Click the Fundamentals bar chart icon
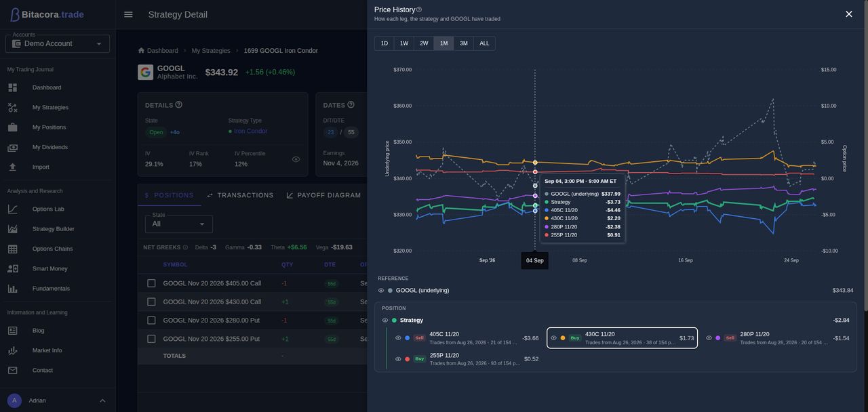The width and height of the screenshot is (868, 412). [x=12, y=289]
